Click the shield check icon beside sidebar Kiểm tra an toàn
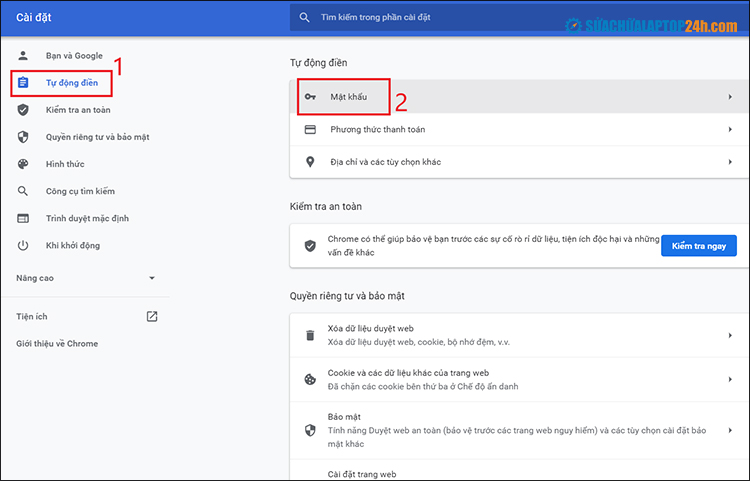Viewport: 750px width, 481px height. click(x=23, y=110)
